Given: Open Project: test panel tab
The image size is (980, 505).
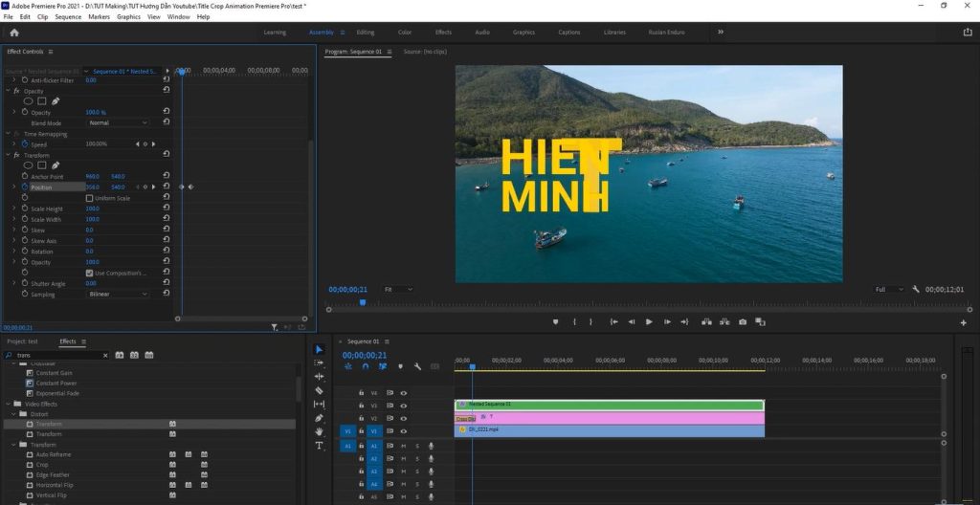Looking at the screenshot, I should pyautogui.click(x=23, y=341).
